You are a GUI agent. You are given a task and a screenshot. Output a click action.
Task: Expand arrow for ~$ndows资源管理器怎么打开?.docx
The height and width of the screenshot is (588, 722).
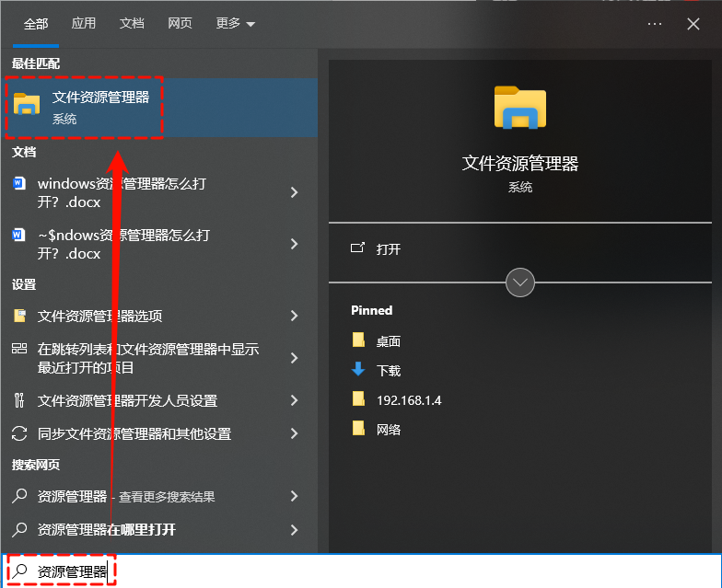(x=295, y=244)
